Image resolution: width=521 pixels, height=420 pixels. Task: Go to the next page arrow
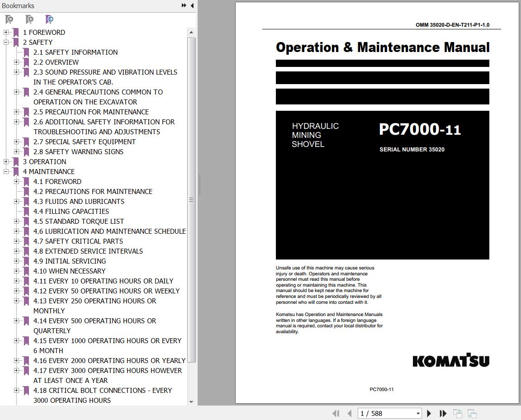pos(429,413)
